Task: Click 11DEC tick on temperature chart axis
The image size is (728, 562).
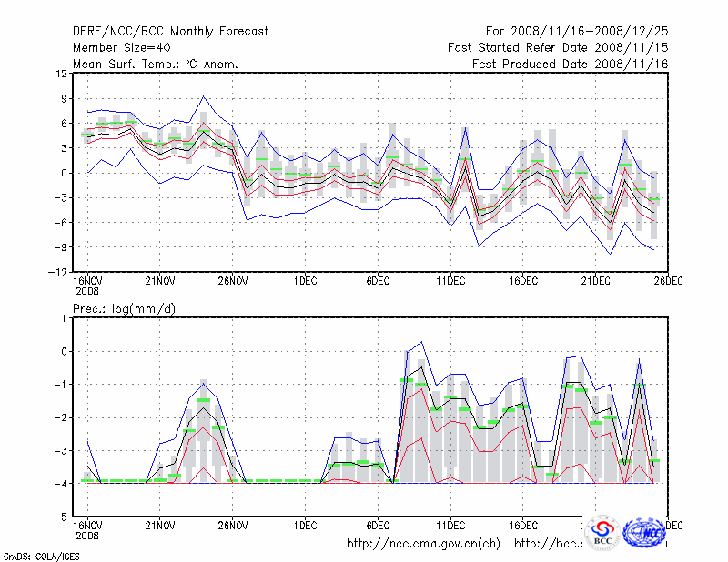Action: click(x=450, y=281)
